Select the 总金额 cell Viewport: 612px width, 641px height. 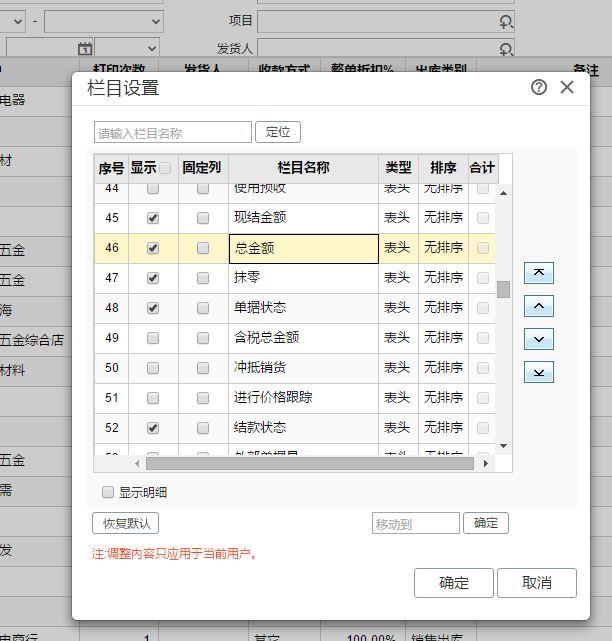tap(304, 249)
